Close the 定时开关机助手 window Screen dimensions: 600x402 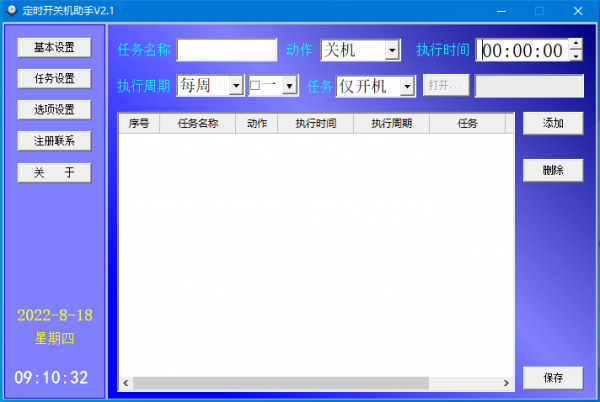[x=578, y=11]
